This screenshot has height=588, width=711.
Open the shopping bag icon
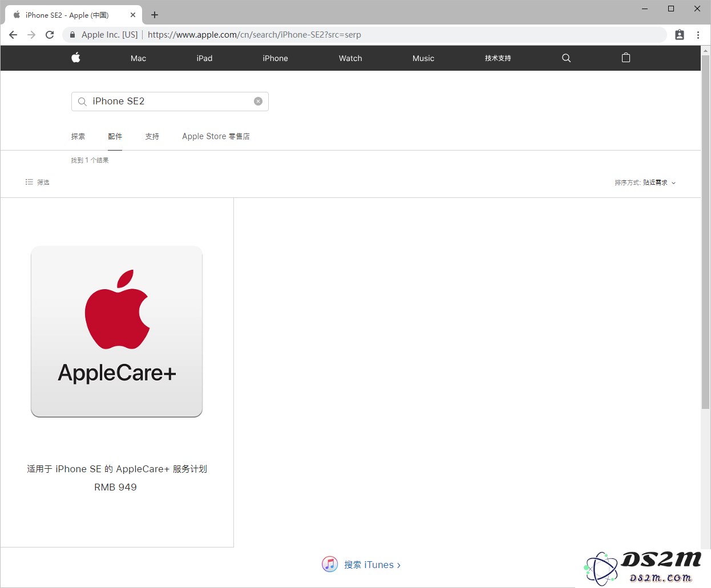click(626, 58)
